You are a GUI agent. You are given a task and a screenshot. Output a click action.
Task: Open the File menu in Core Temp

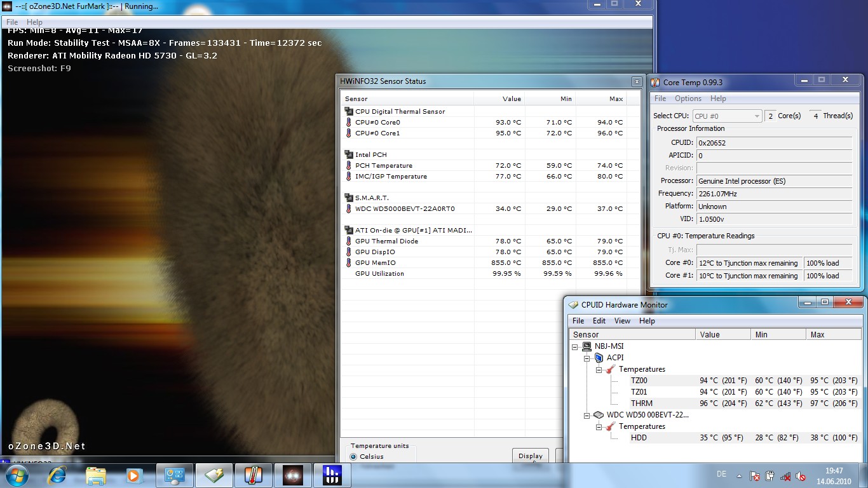660,98
